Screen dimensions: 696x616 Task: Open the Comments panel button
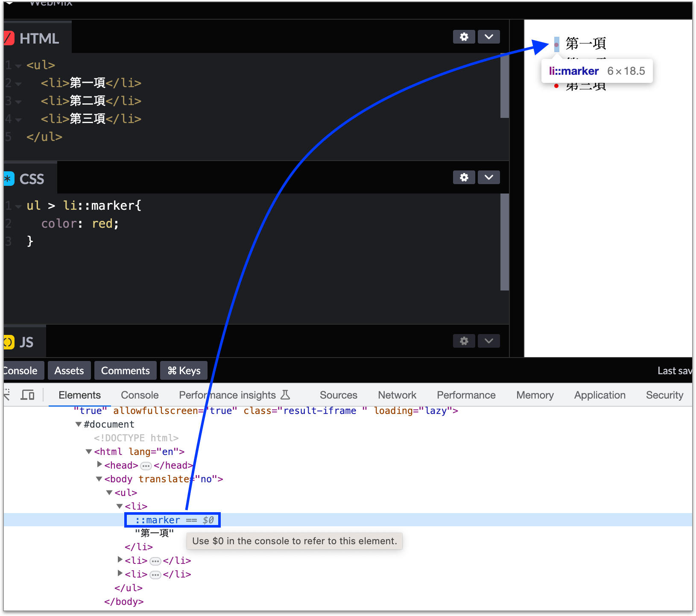(125, 370)
